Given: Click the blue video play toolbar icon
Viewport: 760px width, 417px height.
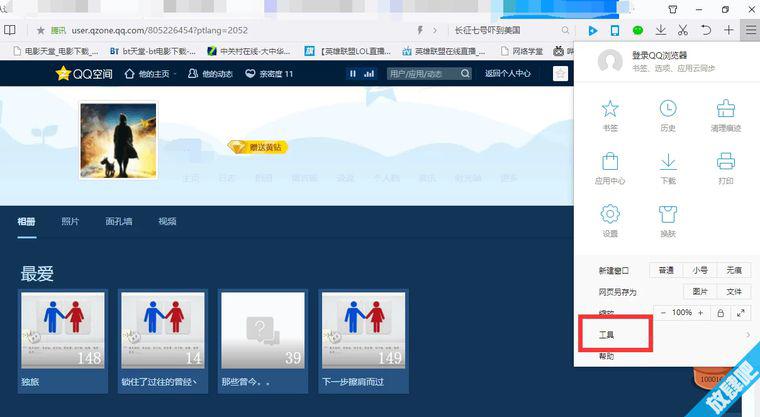Looking at the screenshot, I should (x=592, y=31).
